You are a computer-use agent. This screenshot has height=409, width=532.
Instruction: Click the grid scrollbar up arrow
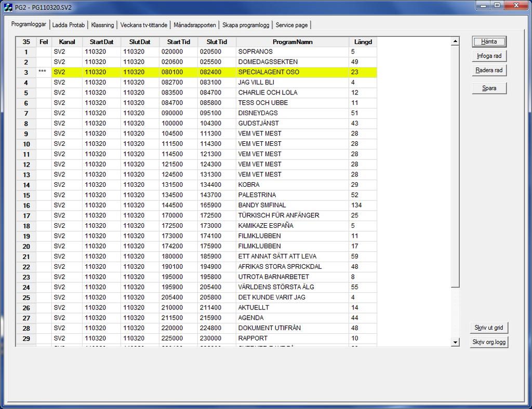click(x=455, y=42)
